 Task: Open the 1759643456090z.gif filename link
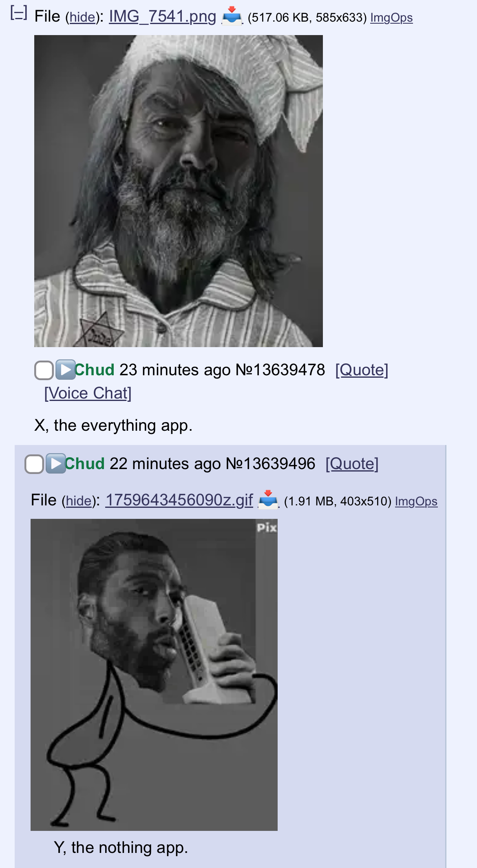[179, 500]
